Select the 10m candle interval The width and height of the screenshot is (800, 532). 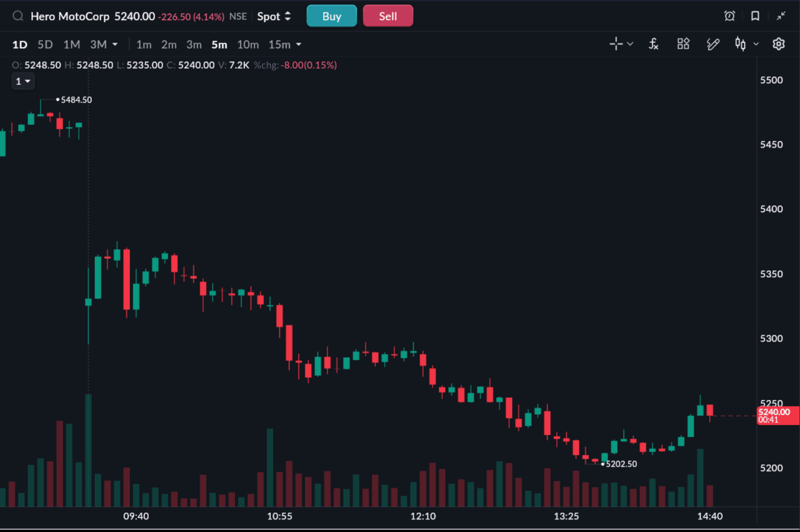248,44
